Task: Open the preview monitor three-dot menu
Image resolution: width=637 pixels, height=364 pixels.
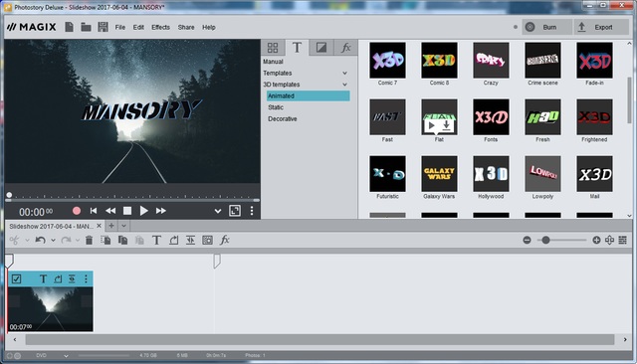Action: click(x=252, y=211)
